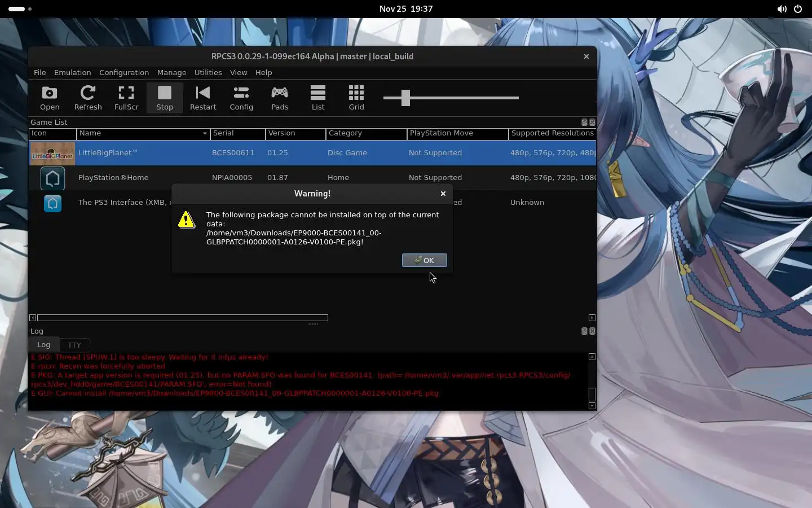Click version 01.25 cell
This screenshot has width=812, height=508.
point(277,153)
